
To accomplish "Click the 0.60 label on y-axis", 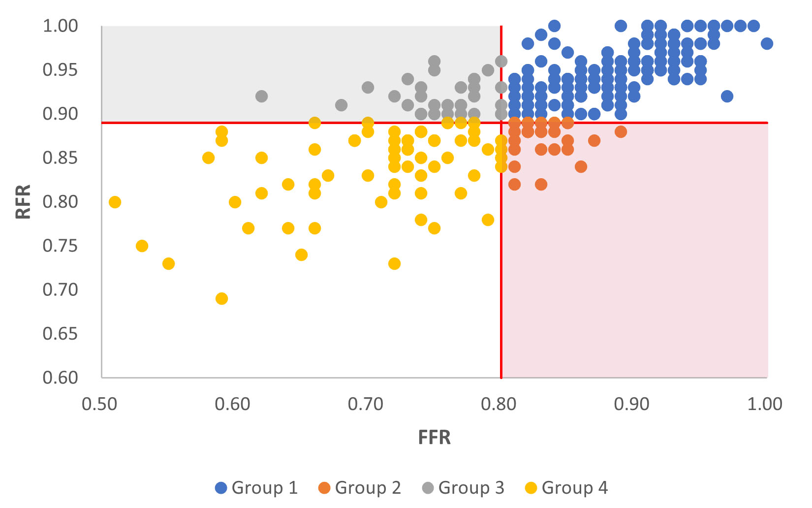I will coord(61,378).
